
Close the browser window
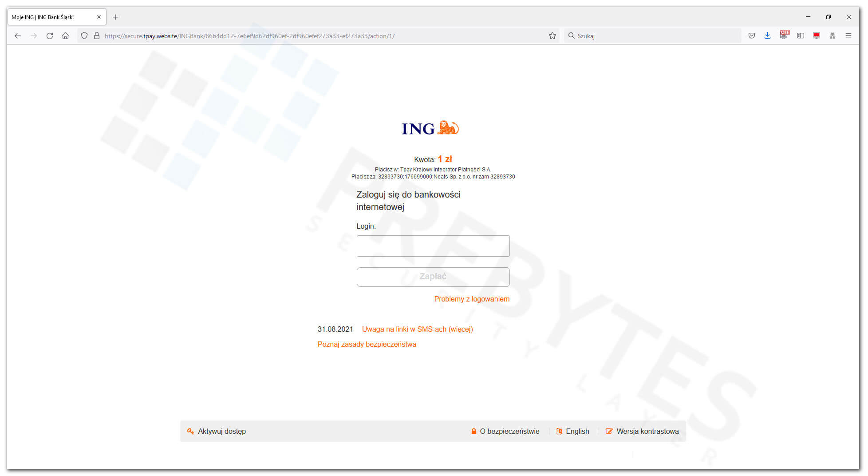click(x=849, y=17)
